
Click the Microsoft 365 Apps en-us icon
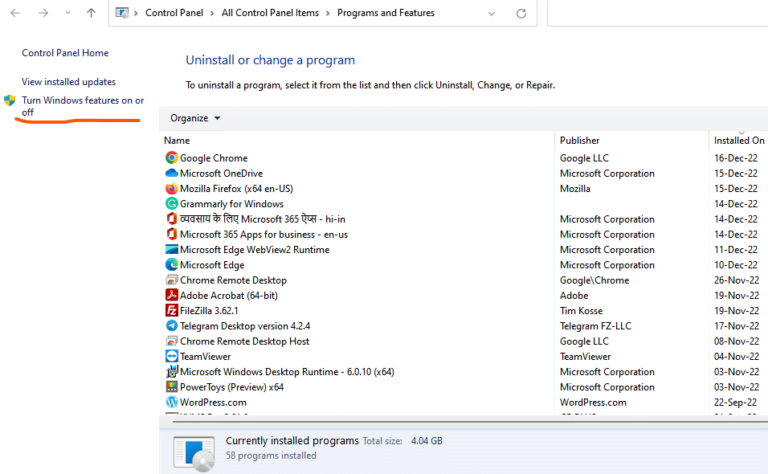171,234
